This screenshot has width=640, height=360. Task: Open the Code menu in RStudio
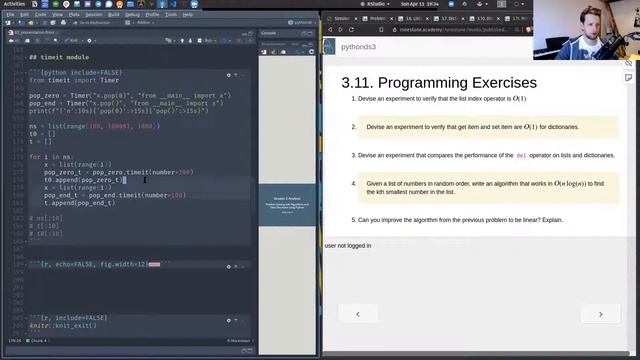tap(40, 15)
